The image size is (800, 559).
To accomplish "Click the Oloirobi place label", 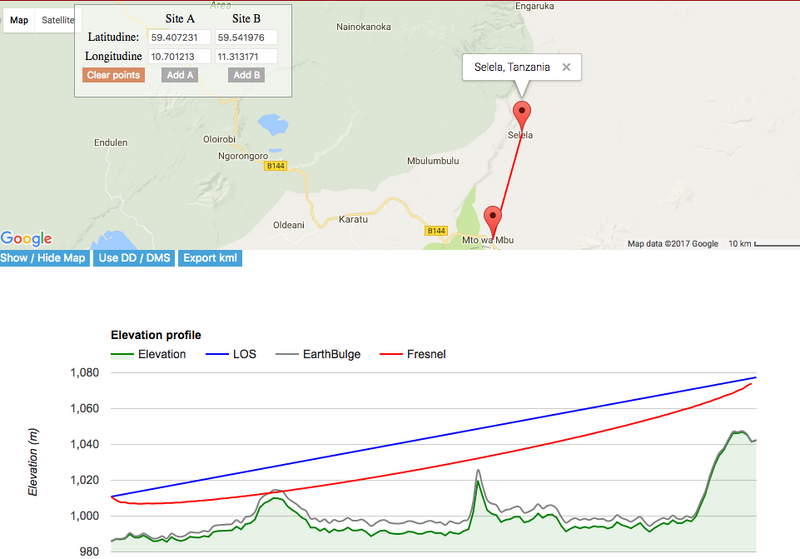I will 219,139.
